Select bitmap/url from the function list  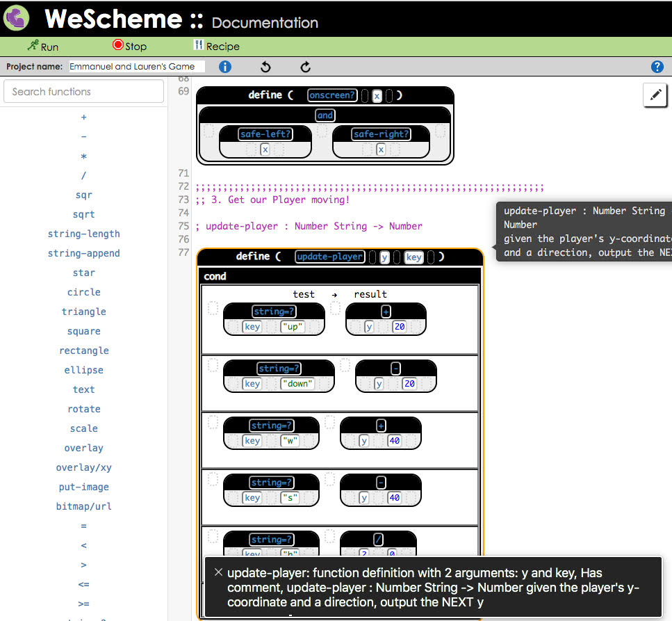83,506
